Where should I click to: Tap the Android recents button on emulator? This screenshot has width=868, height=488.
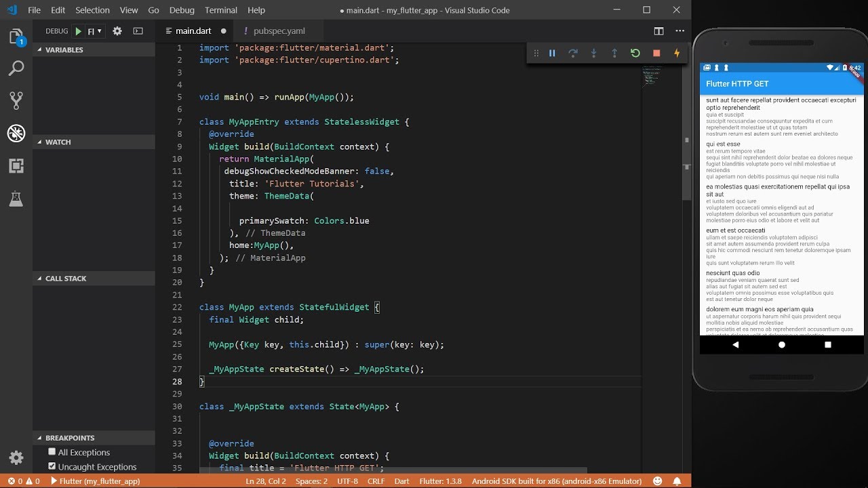(827, 345)
